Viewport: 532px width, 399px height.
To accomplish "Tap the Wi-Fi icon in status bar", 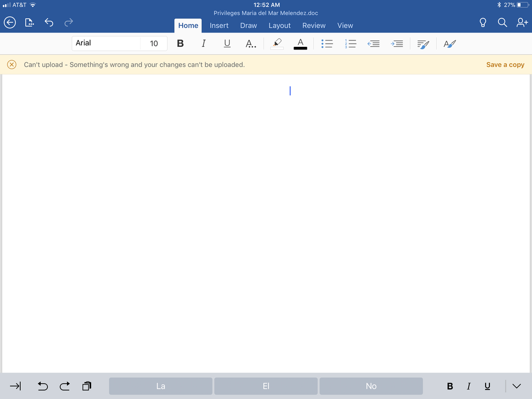I will click(x=32, y=5).
